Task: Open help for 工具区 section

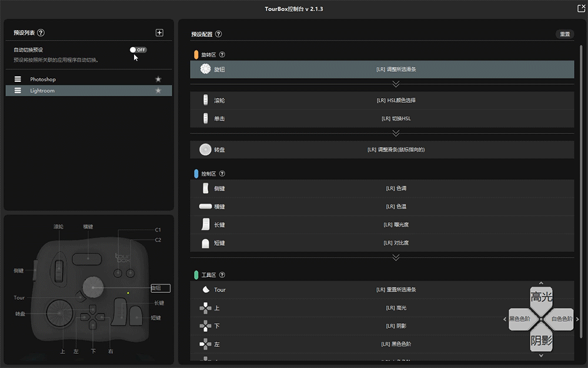Action: [x=222, y=275]
